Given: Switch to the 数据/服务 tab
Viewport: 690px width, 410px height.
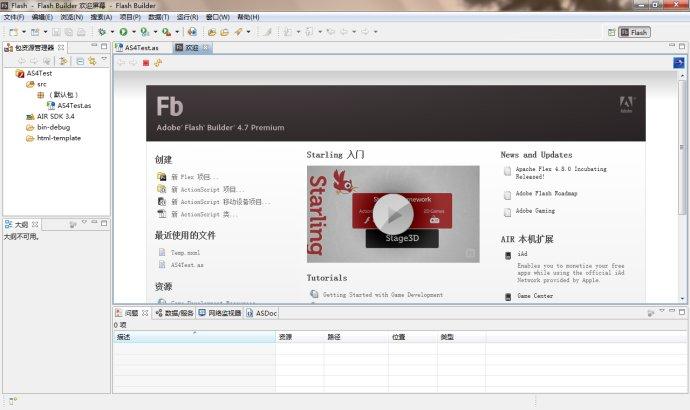Looking at the screenshot, I should (x=174, y=313).
